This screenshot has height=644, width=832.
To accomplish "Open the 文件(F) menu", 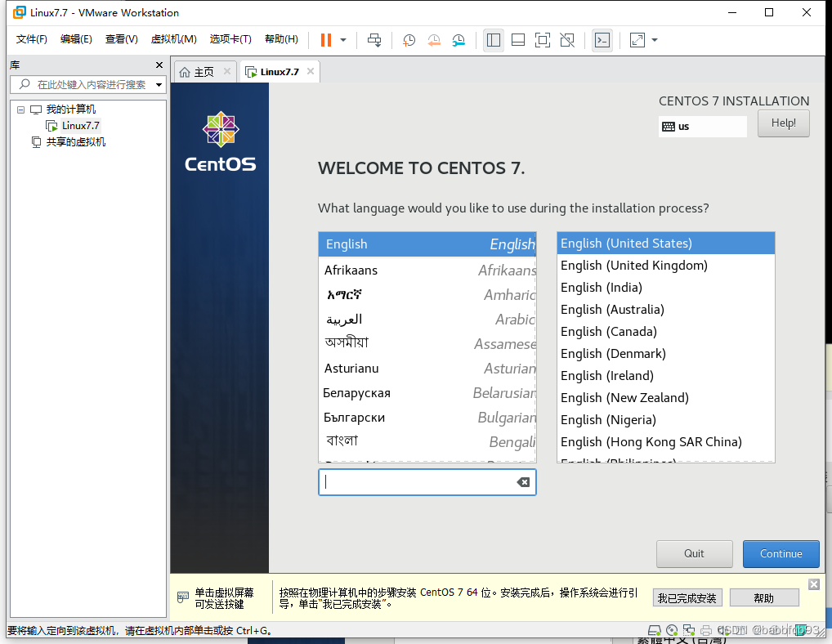I will 31,39.
